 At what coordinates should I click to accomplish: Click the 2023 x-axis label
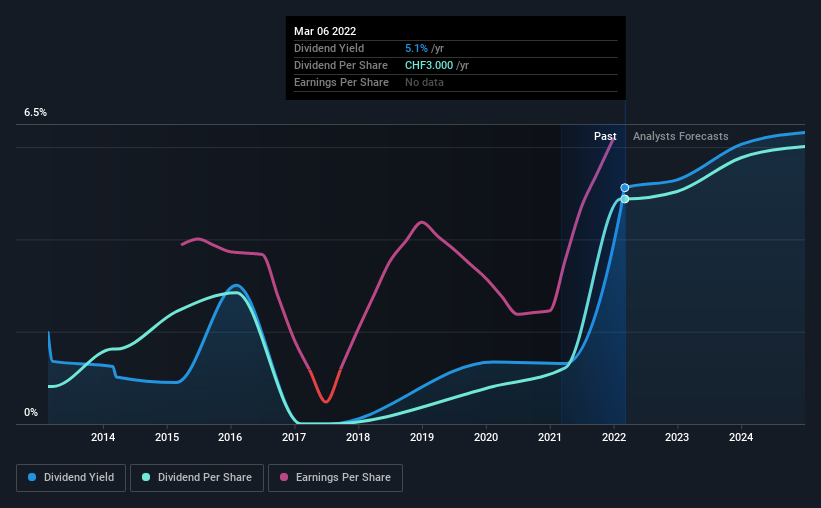[x=677, y=437]
